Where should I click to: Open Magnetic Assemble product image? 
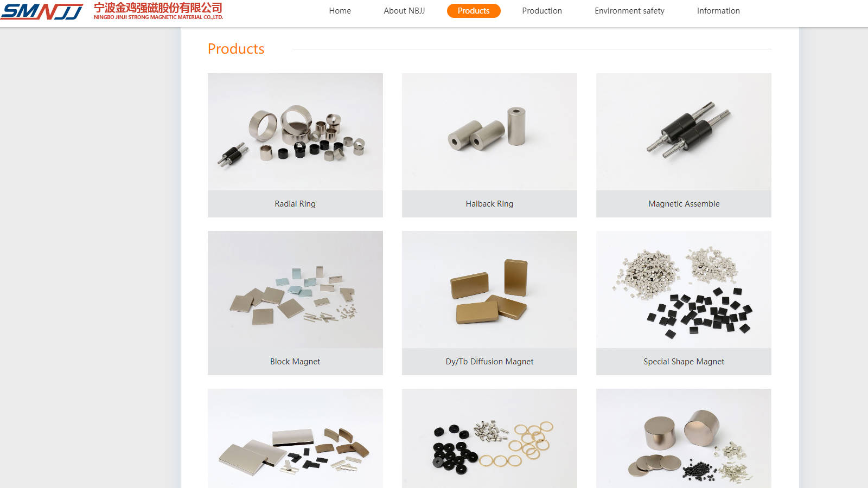[x=684, y=132]
